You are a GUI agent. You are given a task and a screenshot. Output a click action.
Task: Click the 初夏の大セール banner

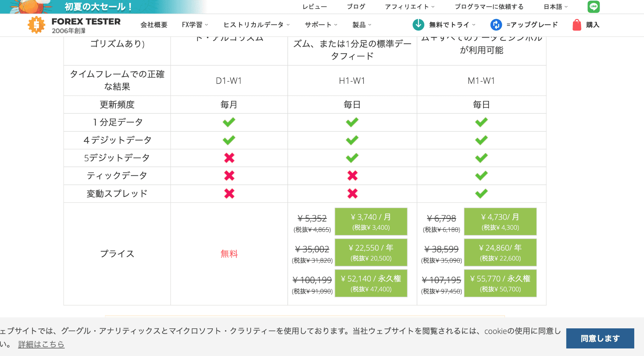98,7
